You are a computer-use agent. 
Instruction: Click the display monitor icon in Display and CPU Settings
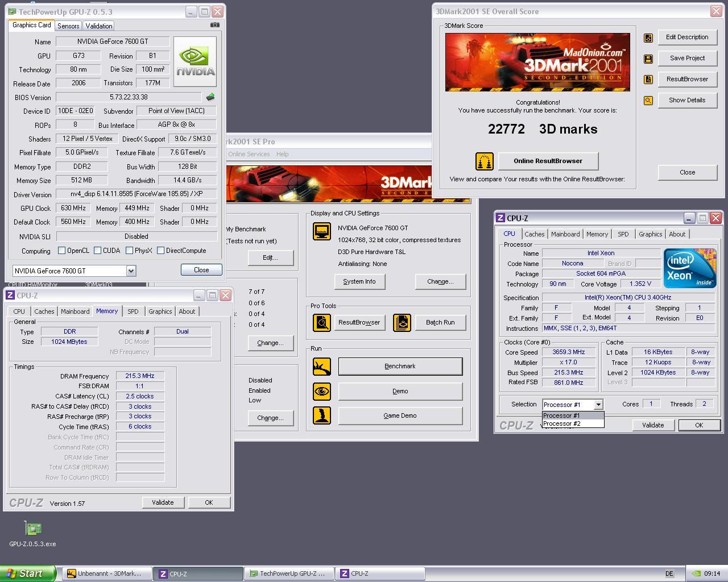click(322, 231)
